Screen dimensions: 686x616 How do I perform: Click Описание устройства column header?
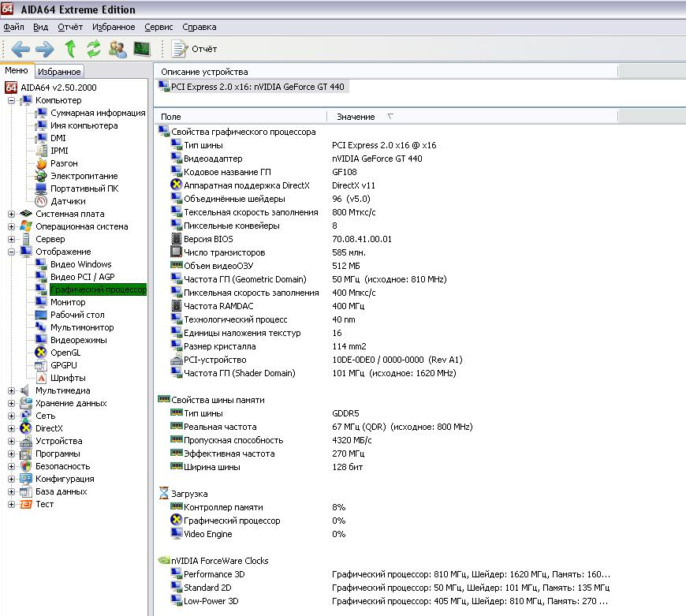[x=386, y=72]
